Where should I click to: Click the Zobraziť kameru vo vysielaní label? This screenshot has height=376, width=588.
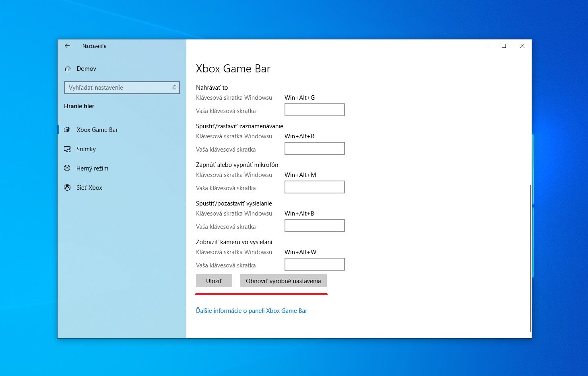(234, 242)
